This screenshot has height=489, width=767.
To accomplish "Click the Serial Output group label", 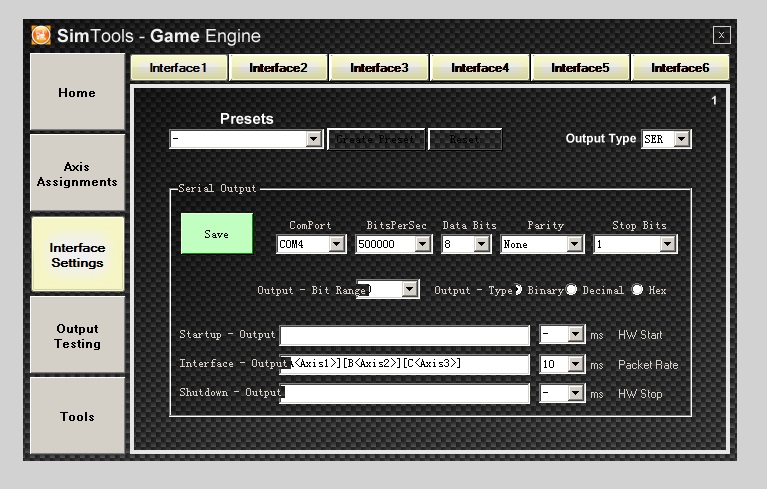I will point(217,188).
